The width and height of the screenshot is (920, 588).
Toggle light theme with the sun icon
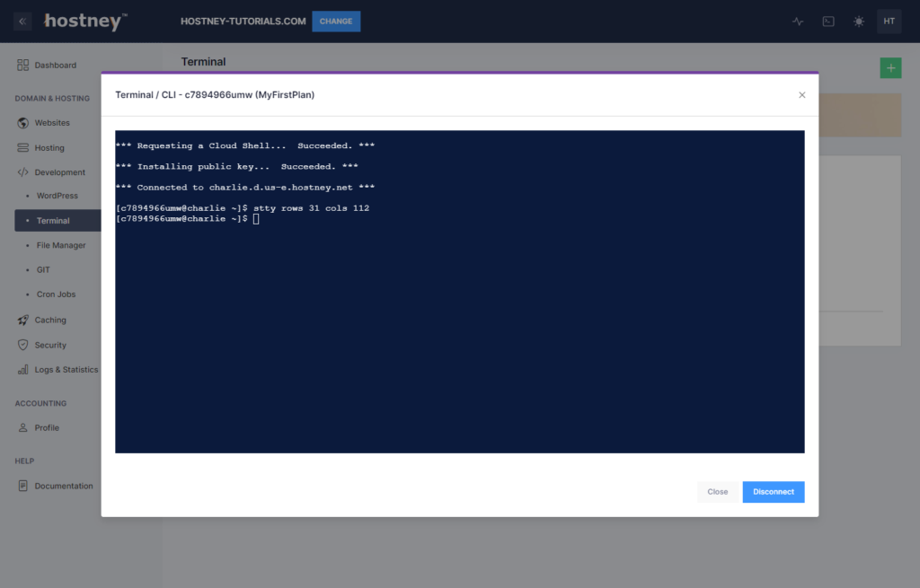point(858,21)
